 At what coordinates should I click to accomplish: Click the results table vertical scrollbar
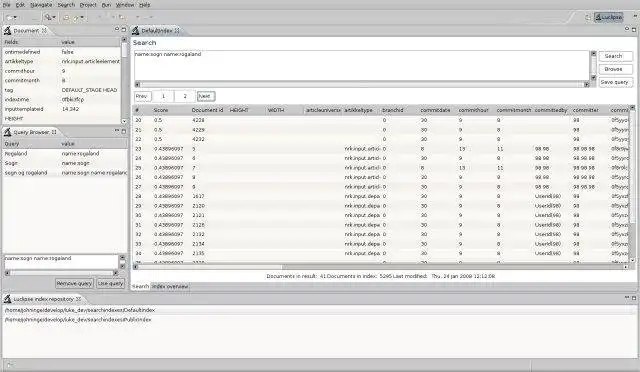(632, 184)
